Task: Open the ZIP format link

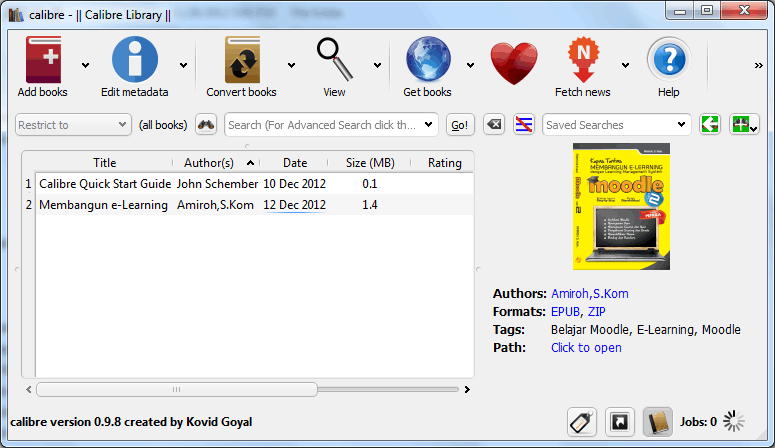Action: pyautogui.click(x=597, y=312)
